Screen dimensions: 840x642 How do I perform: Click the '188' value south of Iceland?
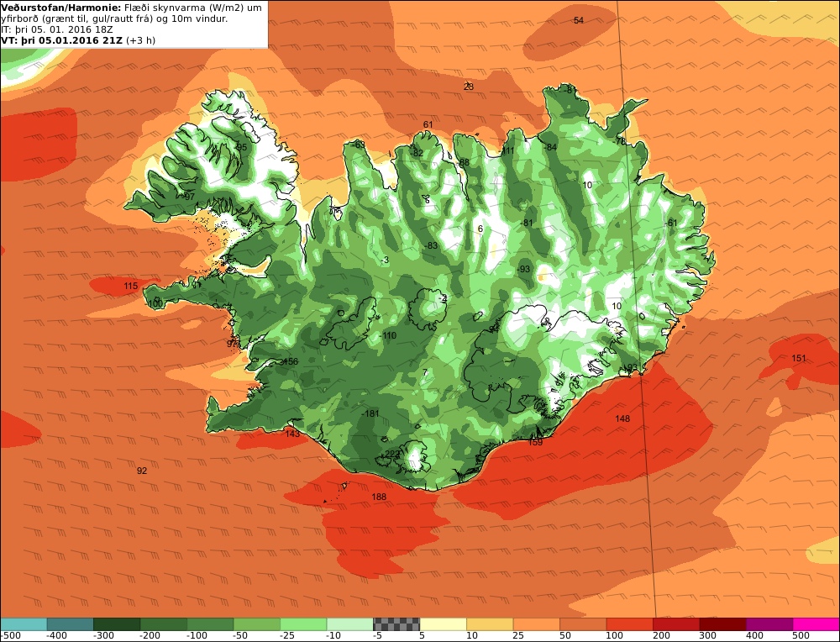(x=379, y=497)
